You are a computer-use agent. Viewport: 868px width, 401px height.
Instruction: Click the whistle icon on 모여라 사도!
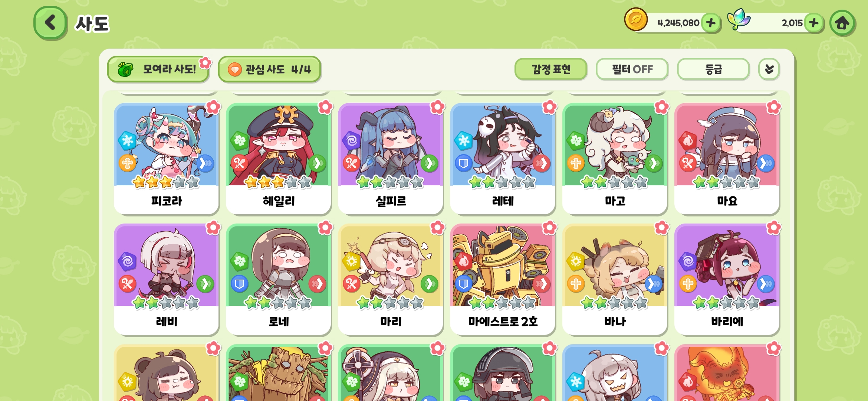tap(125, 69)
